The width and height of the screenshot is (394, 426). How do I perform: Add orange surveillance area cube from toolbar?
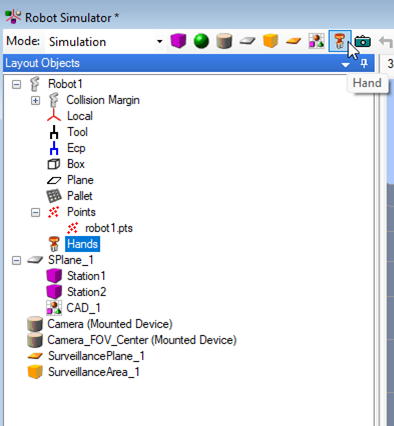(x=270, y=41)
